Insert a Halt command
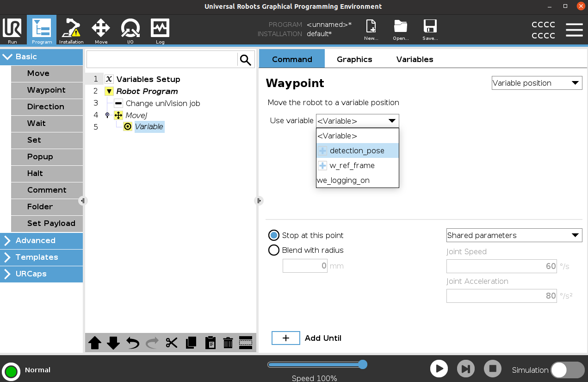 pyautogui.click(x=47, y=173)
